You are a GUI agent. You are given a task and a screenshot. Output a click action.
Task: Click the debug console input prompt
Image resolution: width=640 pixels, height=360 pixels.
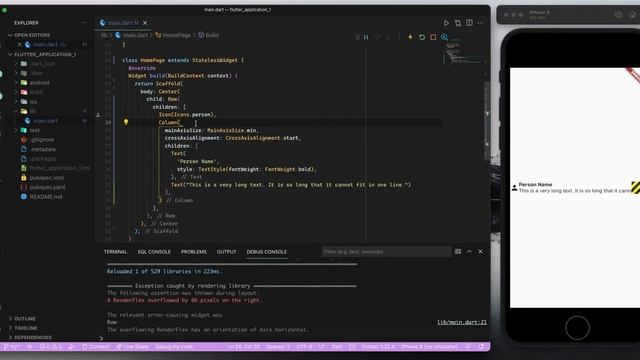294,338
